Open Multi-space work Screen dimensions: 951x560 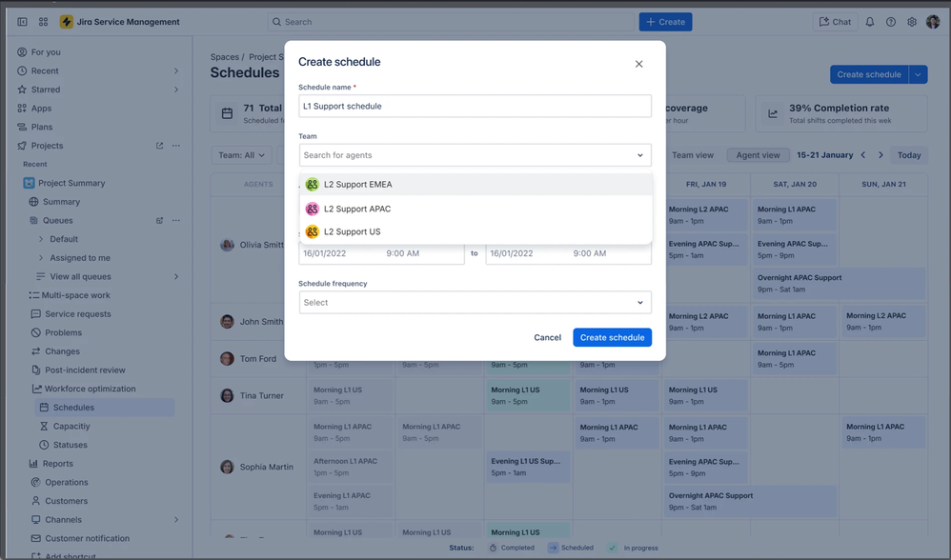tap(76, 295)
